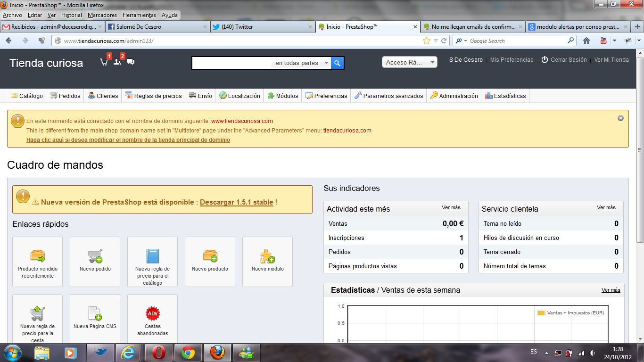Click Ver Mi Tienda link
This screenshot has width=644, height=362.
click(x=611, y=60)
